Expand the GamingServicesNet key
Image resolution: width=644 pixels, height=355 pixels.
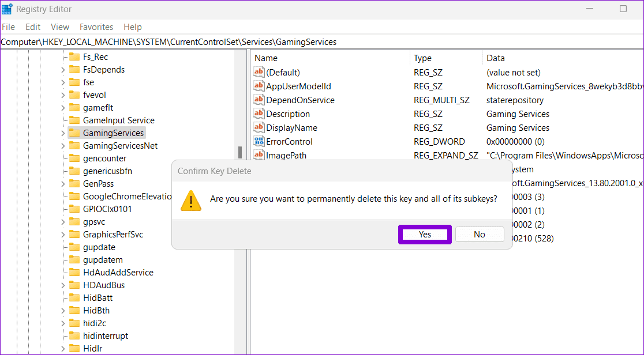tap(62, 145)
